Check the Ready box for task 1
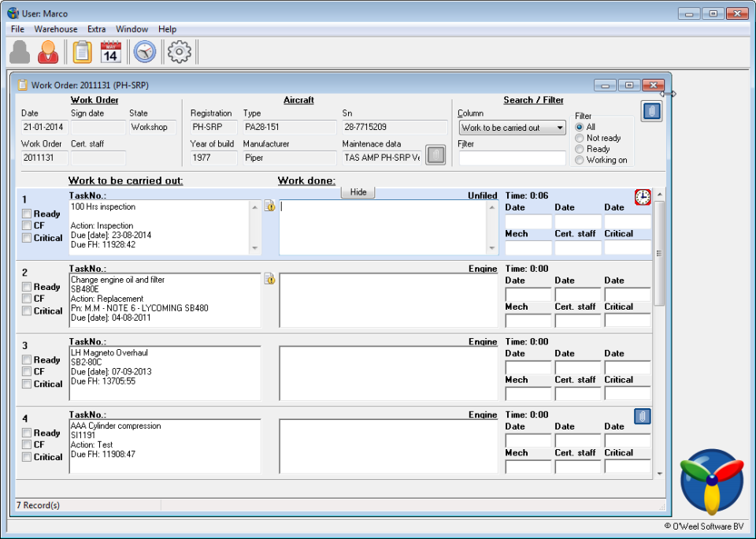This screenshot has height=539, width=756. coord(26,213)
